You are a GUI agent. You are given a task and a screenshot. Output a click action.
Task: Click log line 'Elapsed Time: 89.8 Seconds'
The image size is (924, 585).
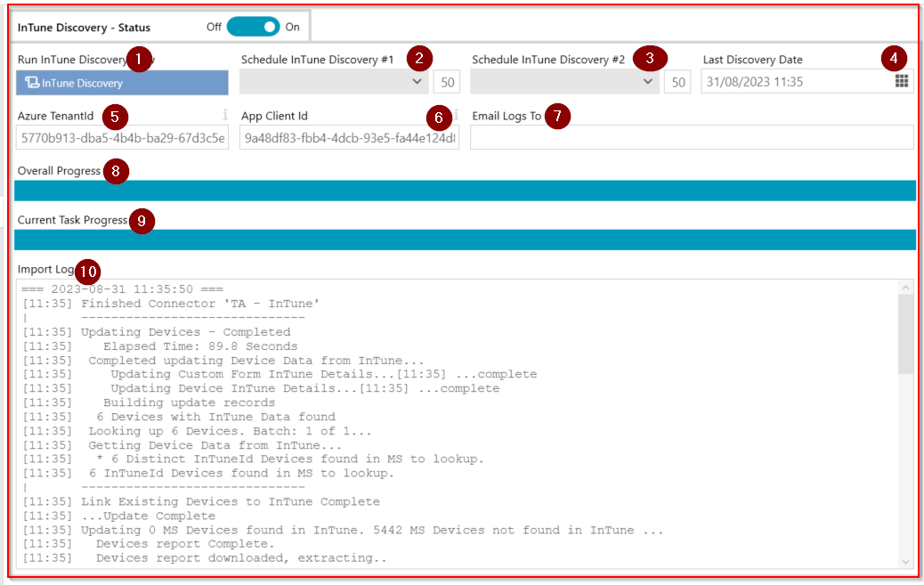(200, 346)
